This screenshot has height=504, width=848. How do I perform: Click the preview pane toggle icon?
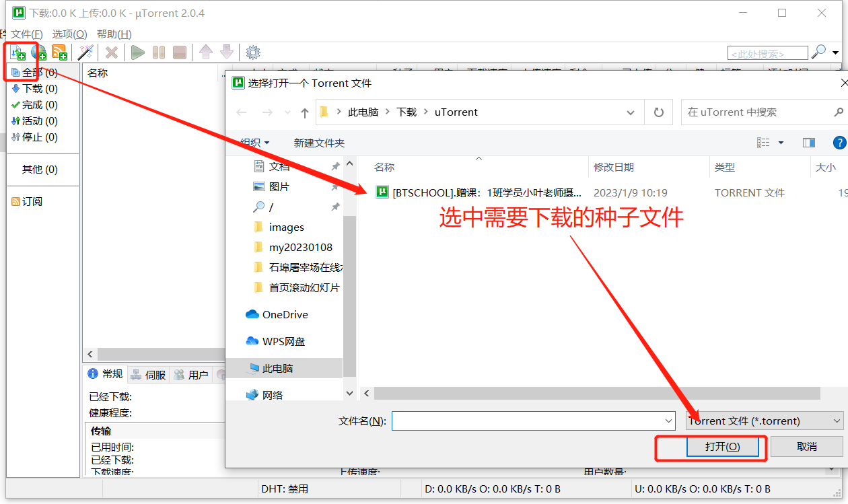809,143
